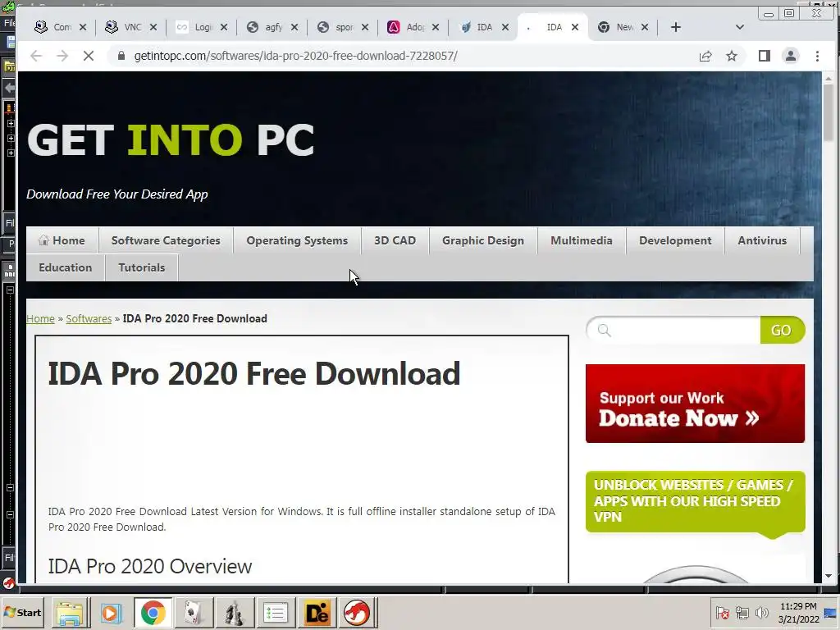Viewport: 840px width, 630px height.
Task: Open the red bird taskbar icon
Action: point(357,613)
